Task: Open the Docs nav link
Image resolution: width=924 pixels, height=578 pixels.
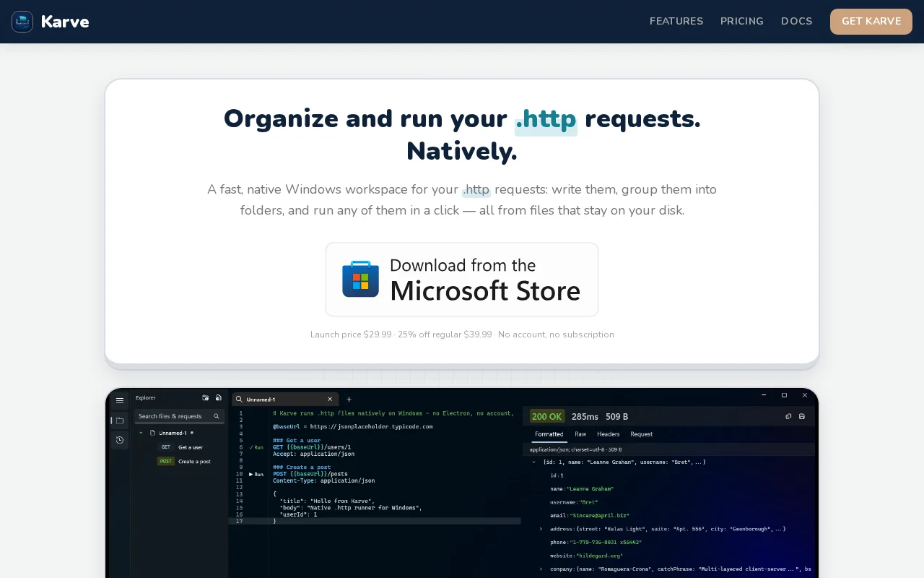Action: [797, 22]
